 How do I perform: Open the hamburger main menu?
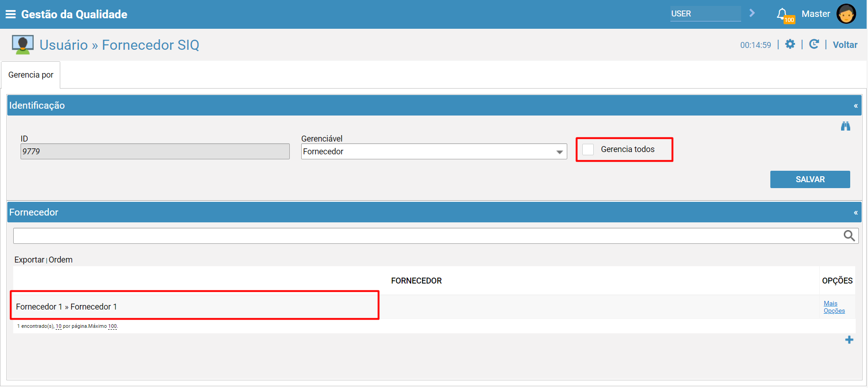[10, 14]
